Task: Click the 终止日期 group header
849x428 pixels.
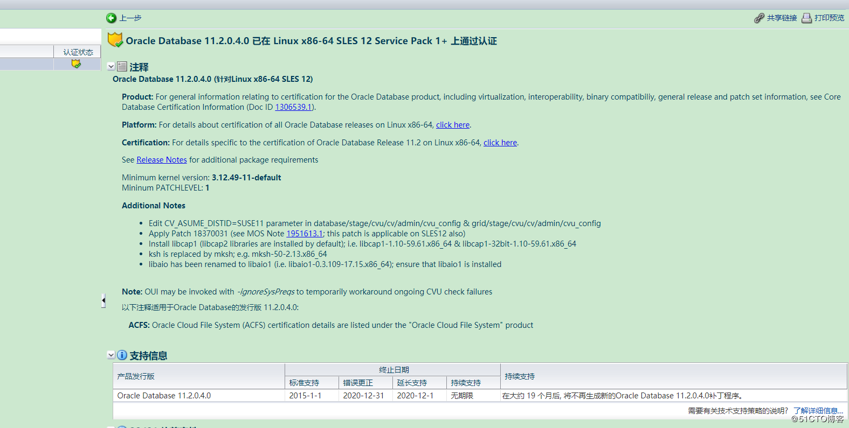Action: coord(393,370)
